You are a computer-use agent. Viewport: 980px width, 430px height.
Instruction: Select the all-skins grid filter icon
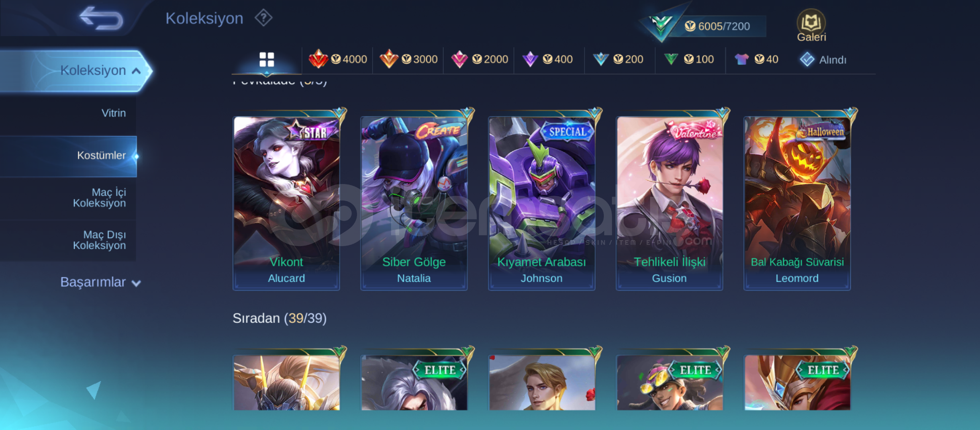point(267,60)
